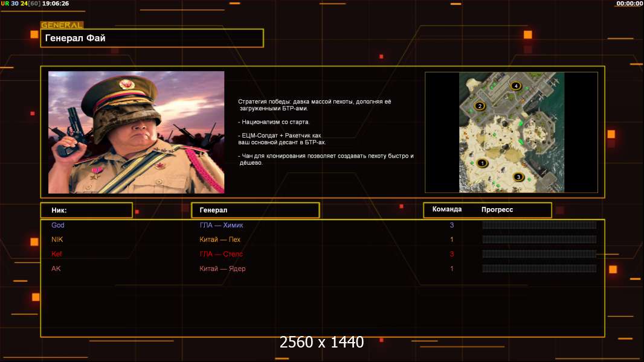
Task: Click God's progress bar
Action: pyautogui.click(x=539, y=225)
